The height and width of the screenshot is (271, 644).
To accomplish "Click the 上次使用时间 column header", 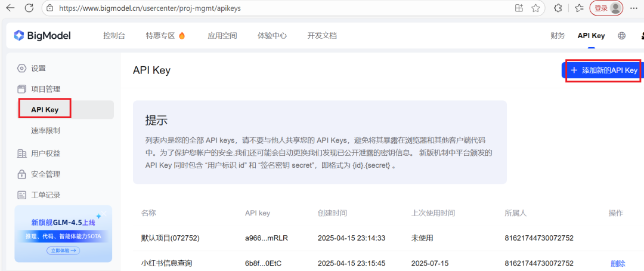I will point(433,213).
